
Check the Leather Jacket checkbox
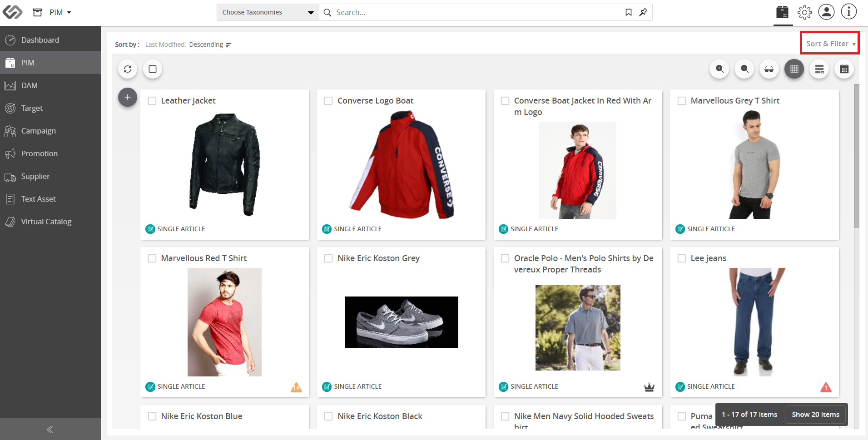(x=152, y=101)
